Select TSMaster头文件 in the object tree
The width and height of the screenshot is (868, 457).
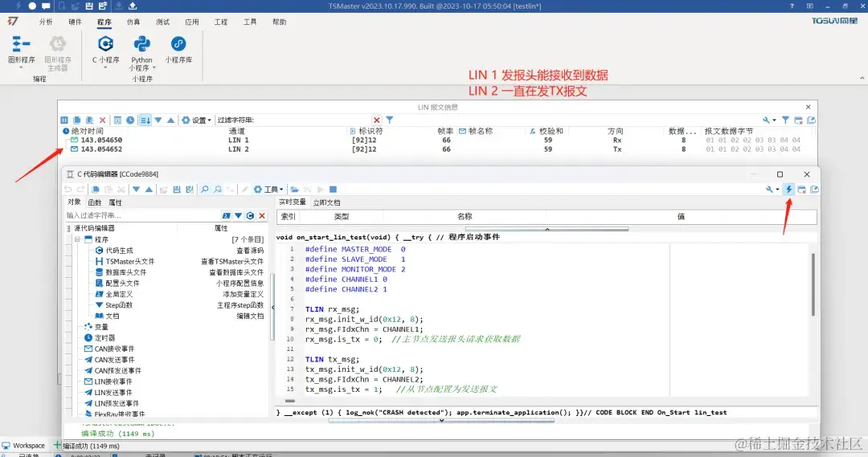click(129, 261)
